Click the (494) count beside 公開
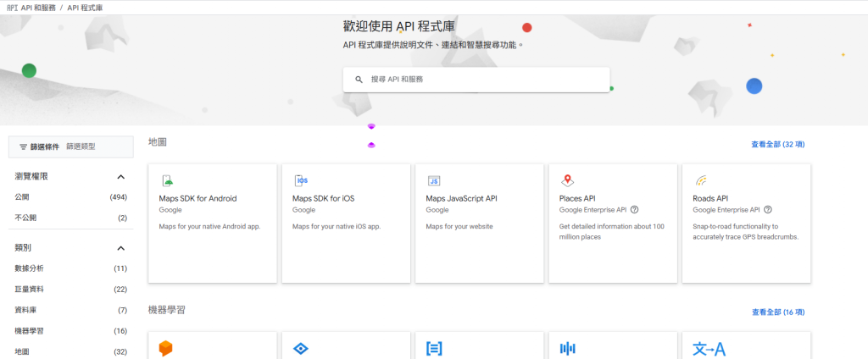Viewport: 868px width, 359px height. click(119, 197)
